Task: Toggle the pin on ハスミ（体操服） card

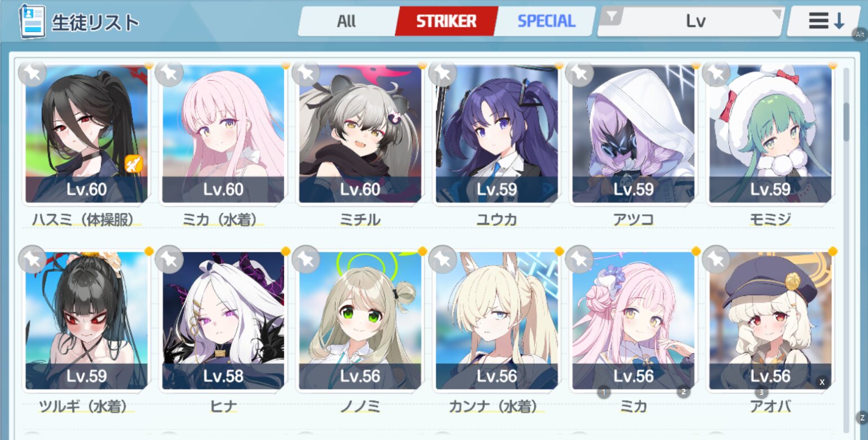Action: tap(32, 73)
